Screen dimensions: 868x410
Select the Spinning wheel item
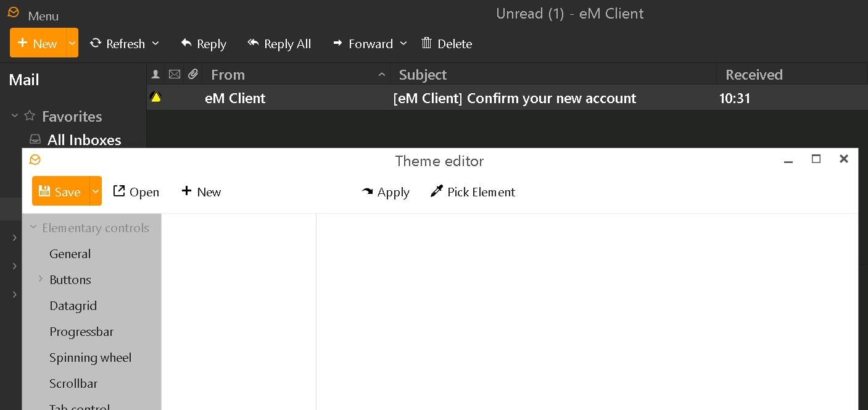click(x=90, y=358)
